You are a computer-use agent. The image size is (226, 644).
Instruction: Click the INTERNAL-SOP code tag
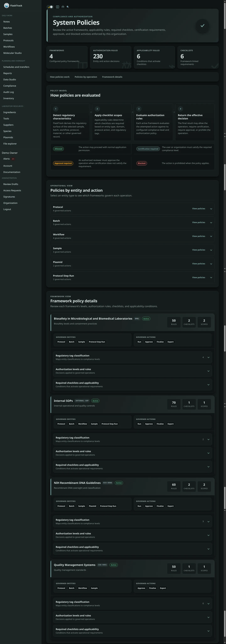82,401
